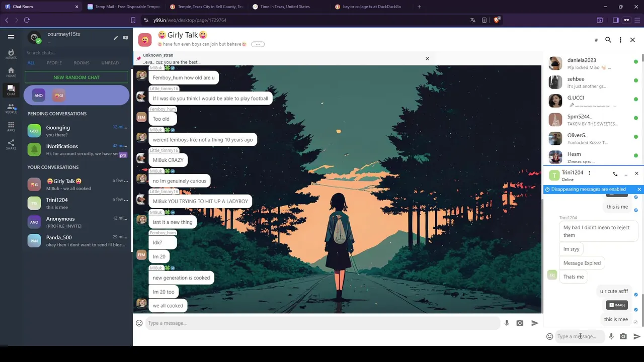Open emoji picker in Trini1204 chat
Viewport: 644px width, 362px height.
coord(550,336)
